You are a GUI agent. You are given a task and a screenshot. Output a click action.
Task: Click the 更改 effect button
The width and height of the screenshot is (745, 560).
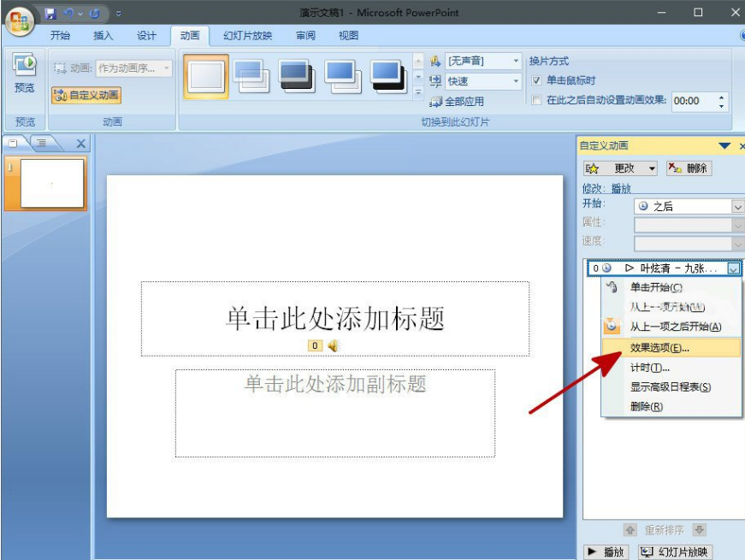(x=620, y=168)
